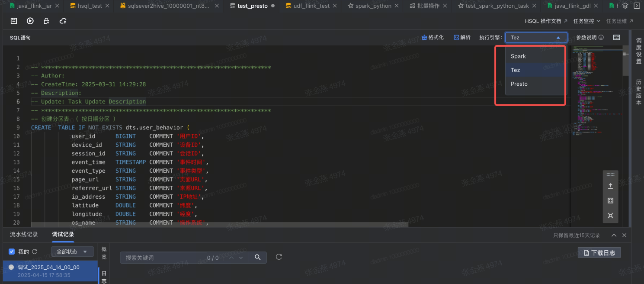Open the 参数说明 info icon

click(601, 38)
